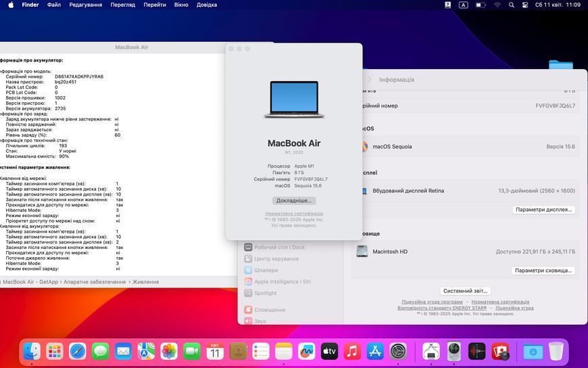The width and height of the screenshot is (588, 368).
Task: Open Voice Memos from the Dock
Action: [x=477, y=352]
